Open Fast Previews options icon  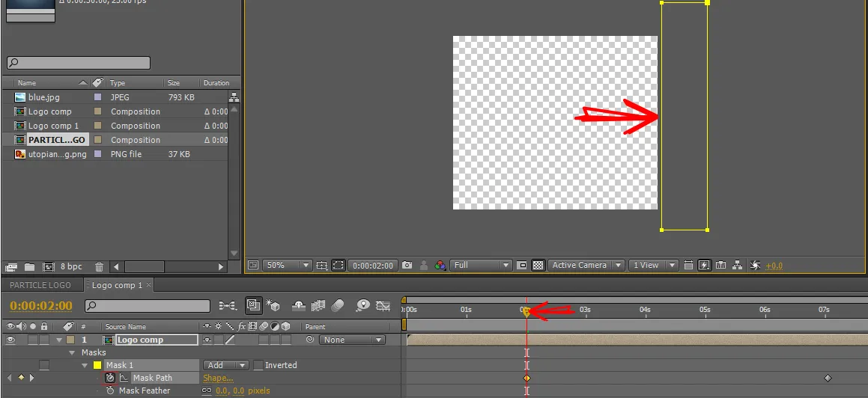point(704,266)
